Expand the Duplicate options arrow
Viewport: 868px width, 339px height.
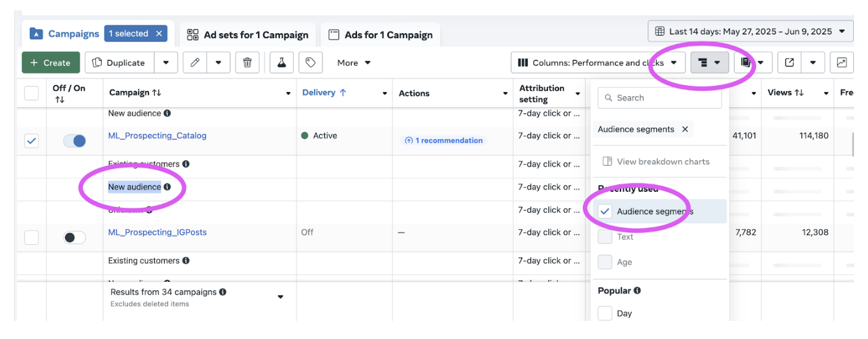click(x=166, y=63)
